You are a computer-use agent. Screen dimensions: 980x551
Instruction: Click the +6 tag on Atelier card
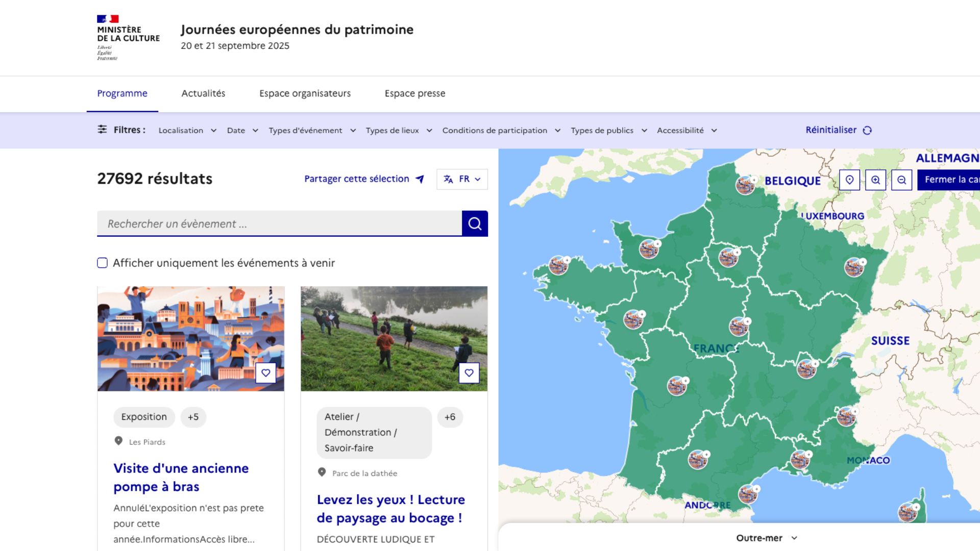coord(450,417)
